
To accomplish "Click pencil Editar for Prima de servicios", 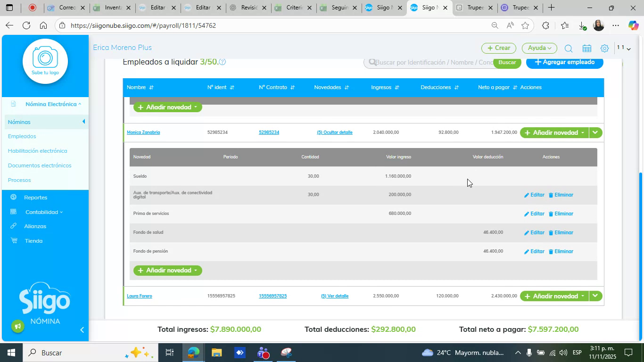I will pos(534,214).
